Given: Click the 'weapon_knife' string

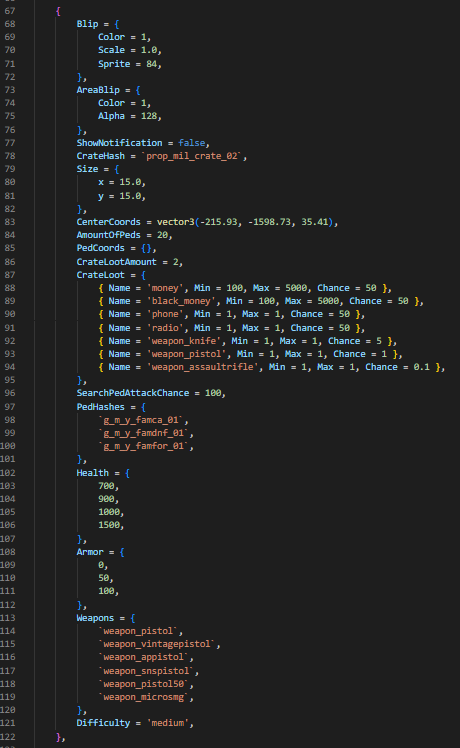Looking at the screenshot, I should coord(184,341).
